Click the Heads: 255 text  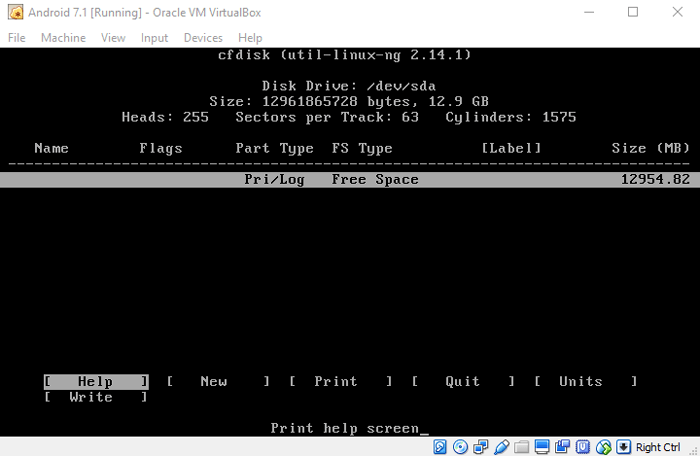click(165, 117)
